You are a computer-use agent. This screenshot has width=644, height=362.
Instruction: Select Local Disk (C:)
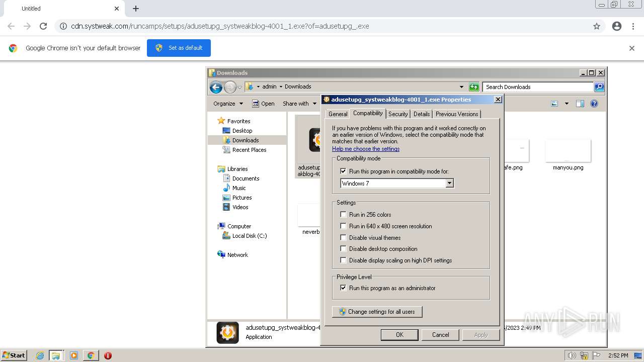249,236
